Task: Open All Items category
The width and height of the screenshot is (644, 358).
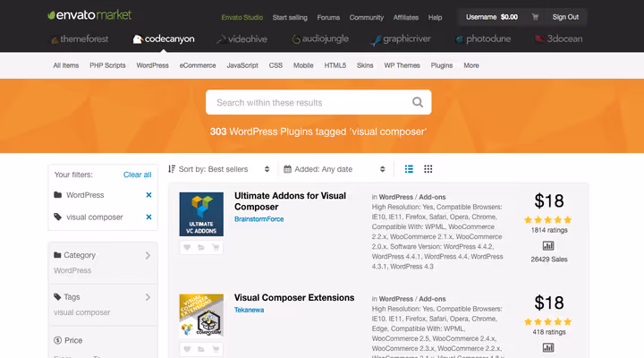Action: (x=65, y=65)
